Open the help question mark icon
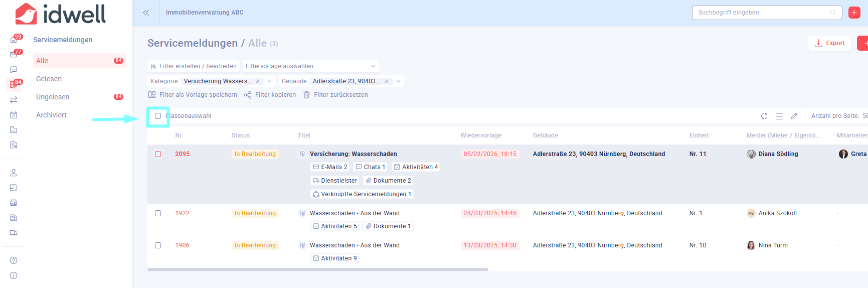Image resolution: width=868 pixels, height=288 pixels. pyautogui.click(x=14, y=260)
